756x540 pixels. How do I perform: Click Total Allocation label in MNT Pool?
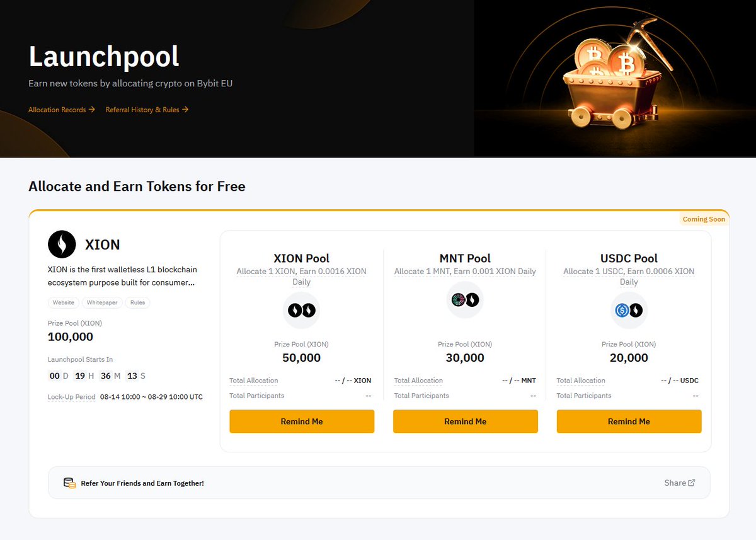pyautogui.click(x=418, y=381)
